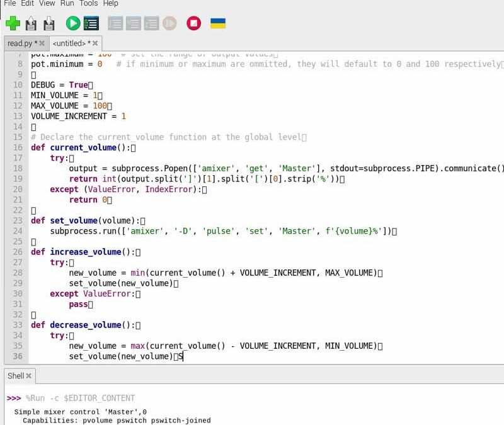Switch to the read.py tab
Image resolution: width=504 pixels, height=425 pixels.
(22, 43)
